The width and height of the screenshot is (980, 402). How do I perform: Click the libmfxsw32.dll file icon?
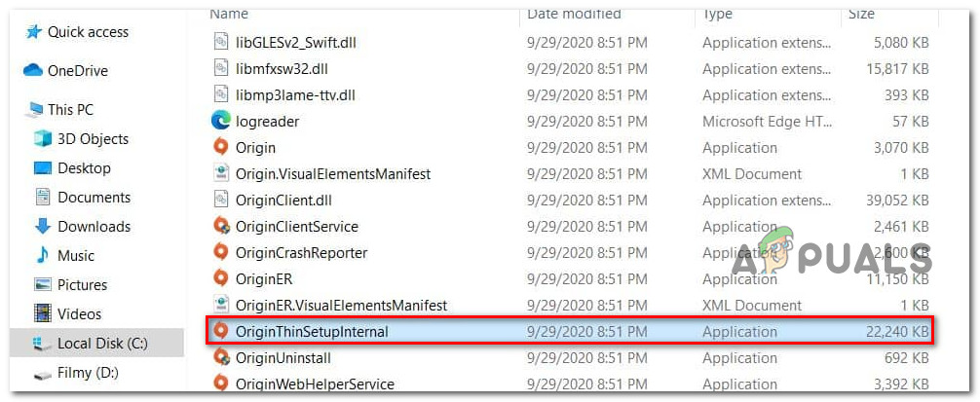point(220,69)
